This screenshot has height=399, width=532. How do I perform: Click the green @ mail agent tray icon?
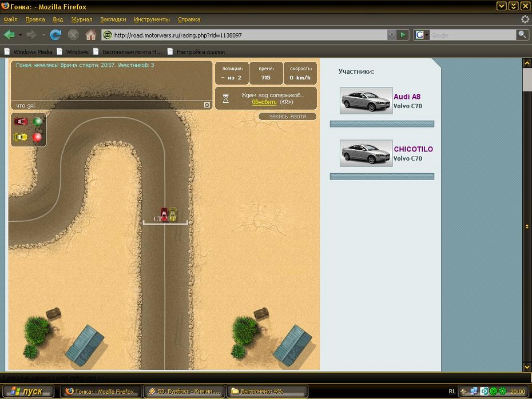tap(493, 391)
